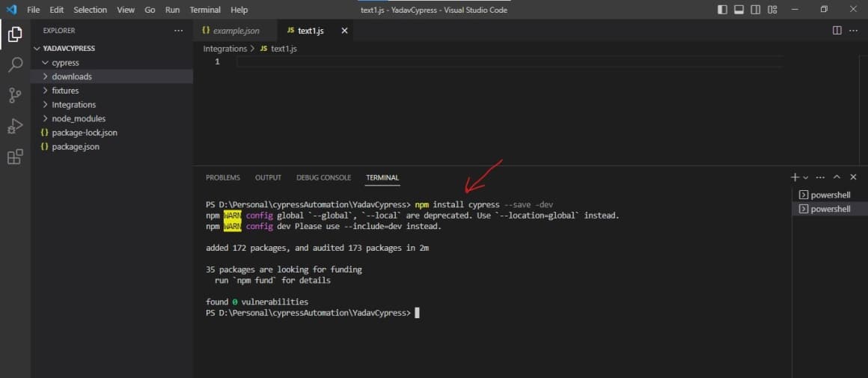Expand the downloads folder
Image resolution: width=868 pixels, height=378 pixels.
coord(111,76)
